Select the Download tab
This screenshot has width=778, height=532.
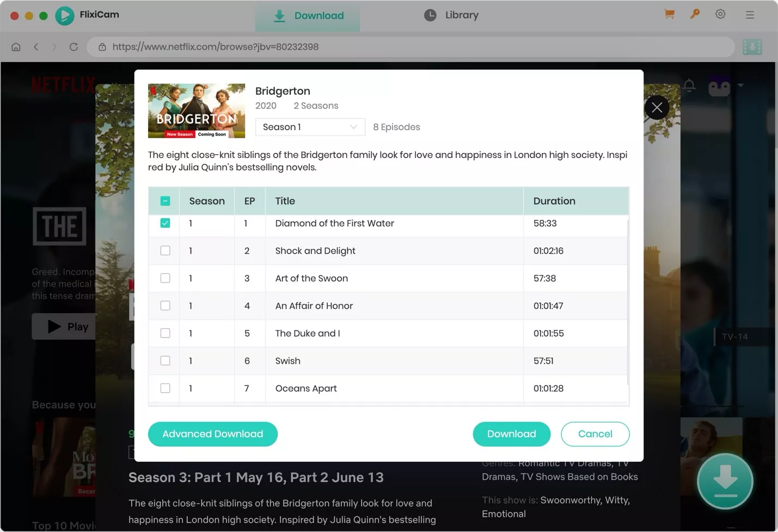(x=308, y=16)
